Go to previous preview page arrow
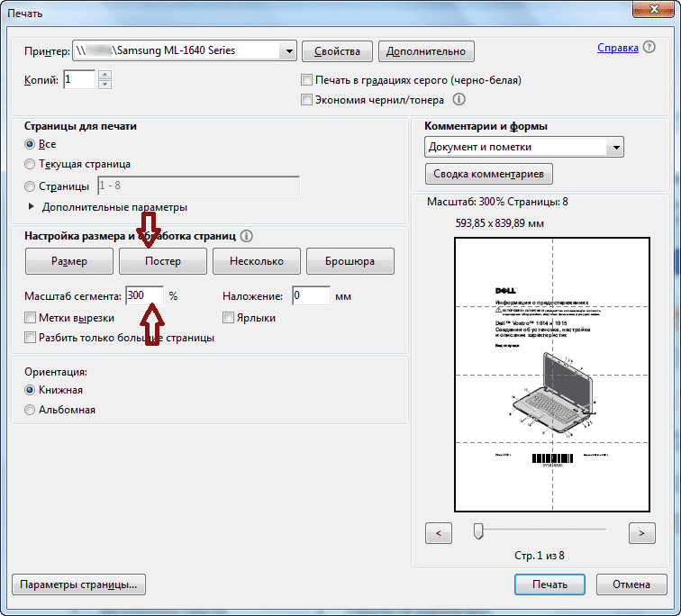 click(438, 533)
